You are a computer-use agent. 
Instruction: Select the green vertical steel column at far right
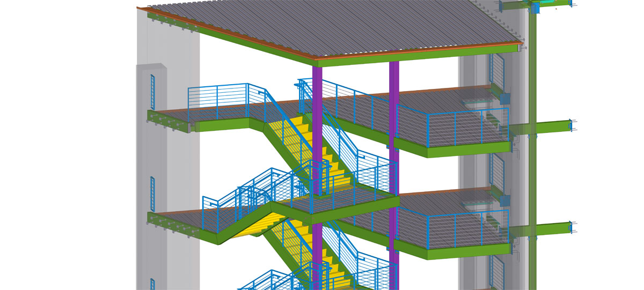tap(532, 145)
